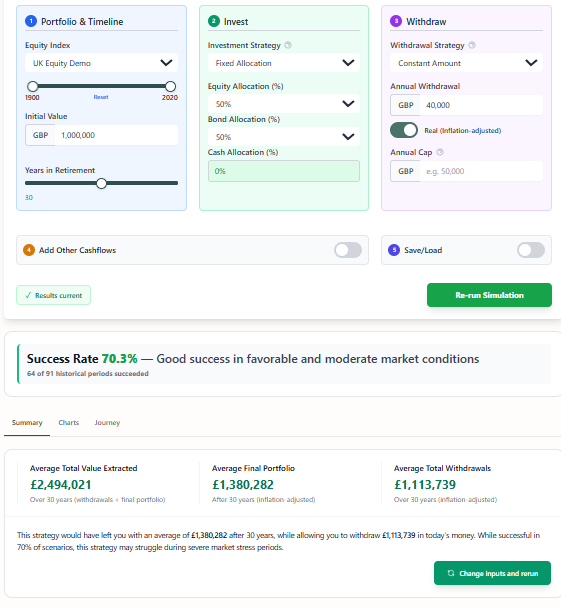Click the orange step 4 cashflows badge
This screenshot has height=607, width=561.
pyautogui.click(x=29, y=250)
